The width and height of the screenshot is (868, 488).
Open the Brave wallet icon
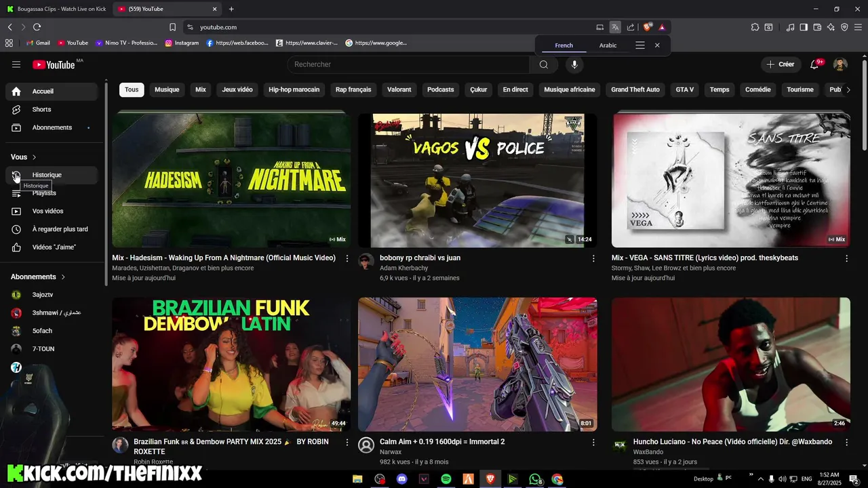[817, 27]
